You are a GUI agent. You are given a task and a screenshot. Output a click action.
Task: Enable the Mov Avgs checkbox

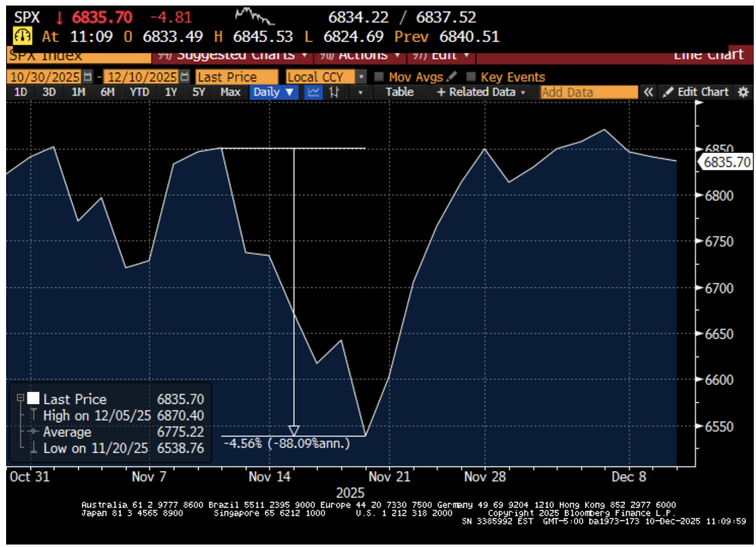pyautogui.click(x=380, y=77)
